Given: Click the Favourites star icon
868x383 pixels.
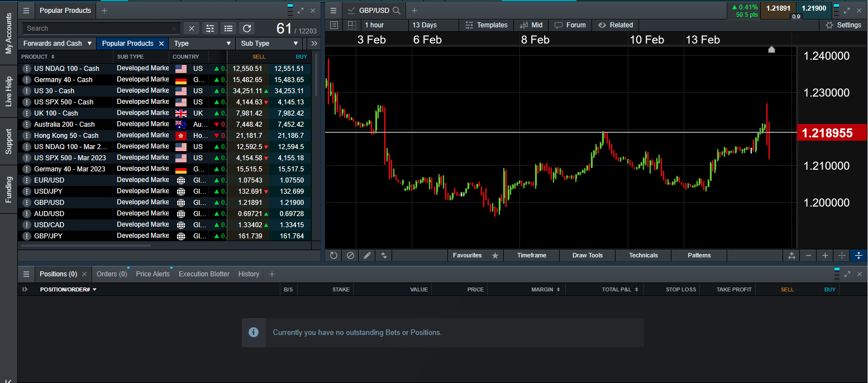Looking at the screenshot, I should pyautogui.click(x=495, y=255).
